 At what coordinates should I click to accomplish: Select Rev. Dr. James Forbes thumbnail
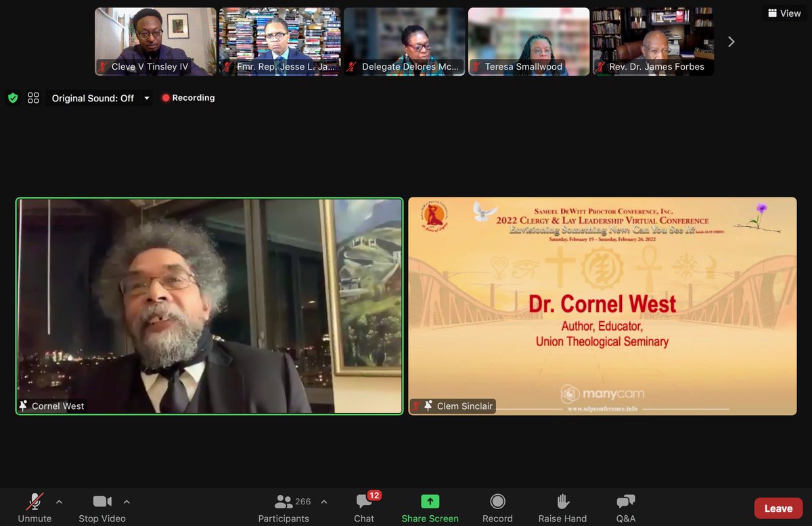653,41
